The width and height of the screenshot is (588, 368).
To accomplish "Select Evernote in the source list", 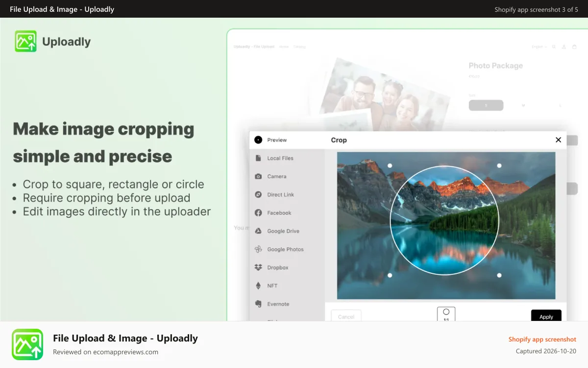I will coord(287,304).
